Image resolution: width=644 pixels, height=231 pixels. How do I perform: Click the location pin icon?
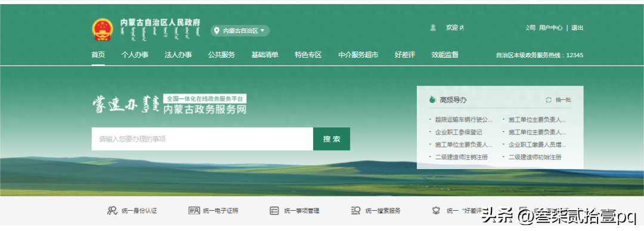coord(217,30)
